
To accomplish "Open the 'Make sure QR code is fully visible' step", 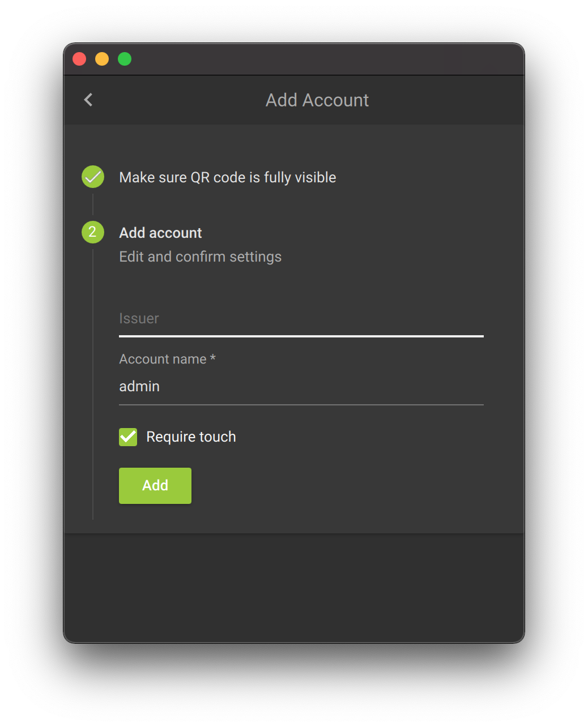I will tap(227, 178).
